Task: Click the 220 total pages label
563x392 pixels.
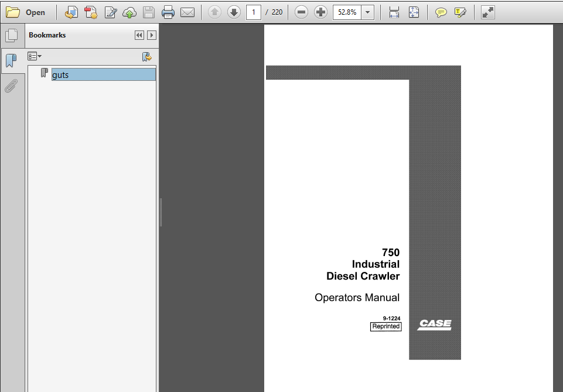Action: point(277,12)
